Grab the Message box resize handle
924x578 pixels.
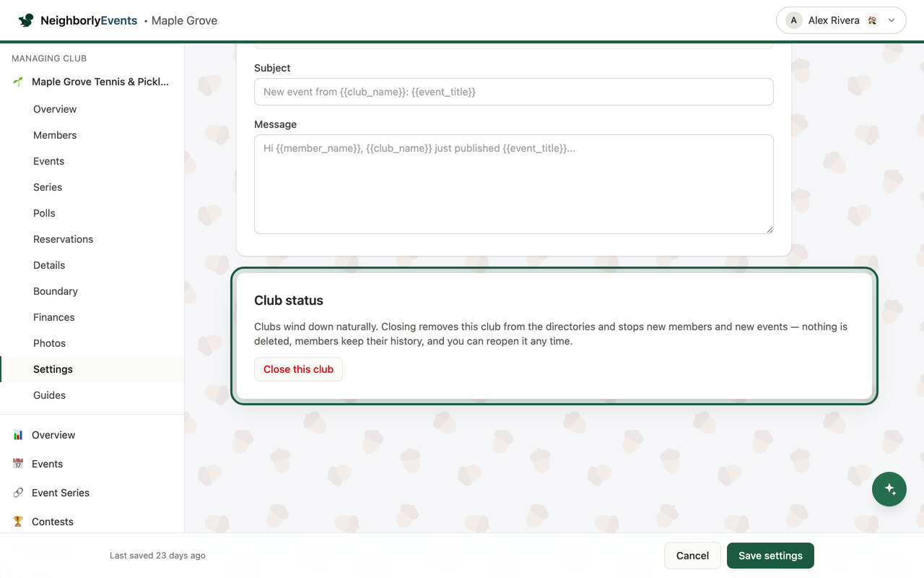coord(770,230)
